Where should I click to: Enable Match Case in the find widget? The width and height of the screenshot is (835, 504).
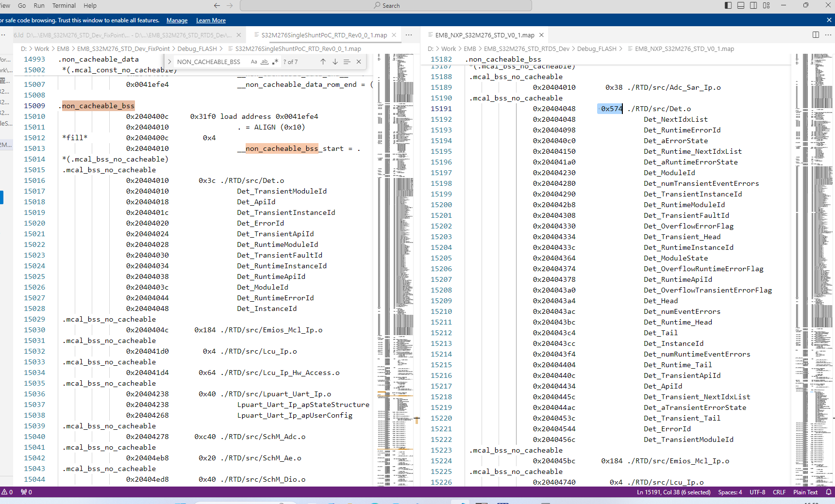tap(254, 62)
